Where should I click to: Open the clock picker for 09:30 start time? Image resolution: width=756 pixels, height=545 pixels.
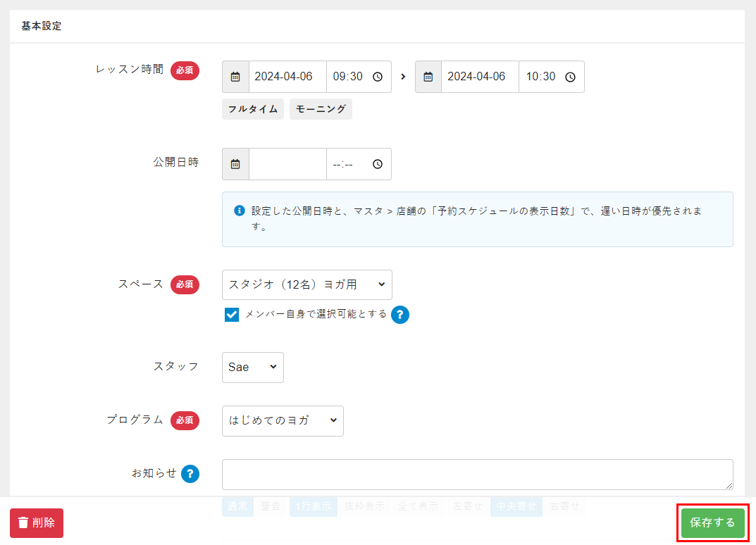378,77
